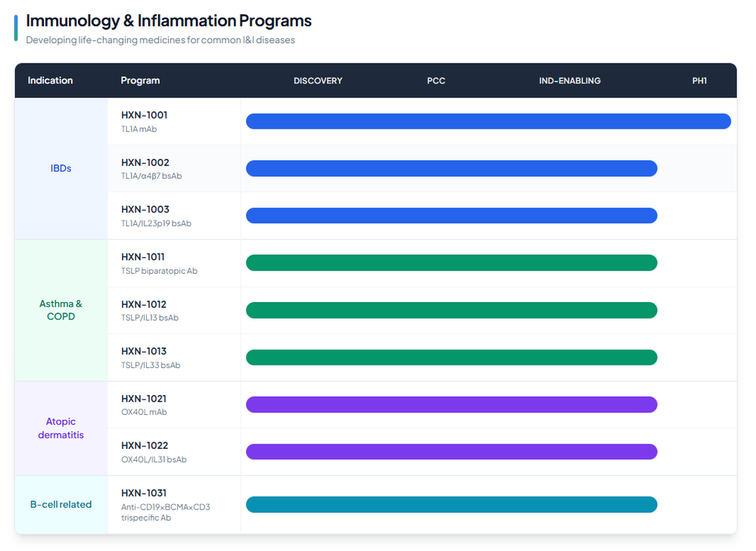The width and height of the screenshot is (756, 551).
Task: Click the PCC stage column header
Action: point(436,81)
